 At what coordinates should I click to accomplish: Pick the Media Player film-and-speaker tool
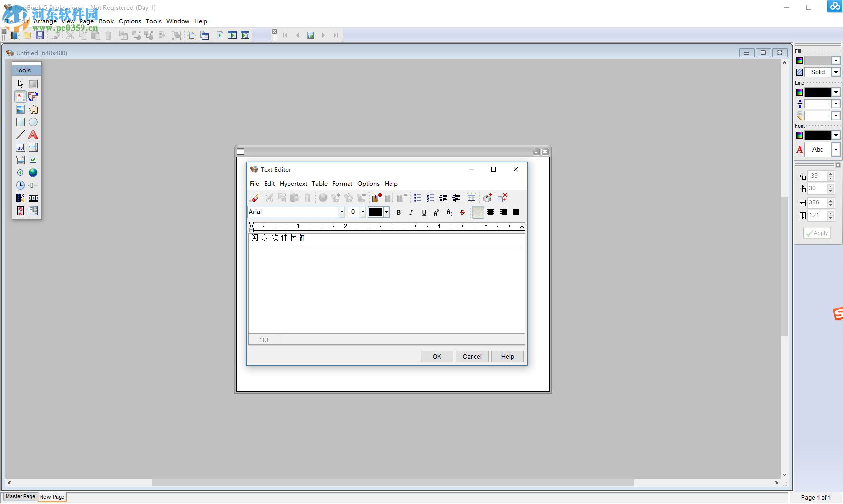click(21, 198)
